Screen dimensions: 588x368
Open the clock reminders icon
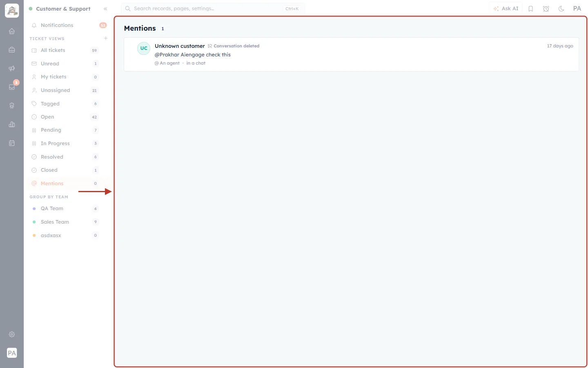(546, 9)
